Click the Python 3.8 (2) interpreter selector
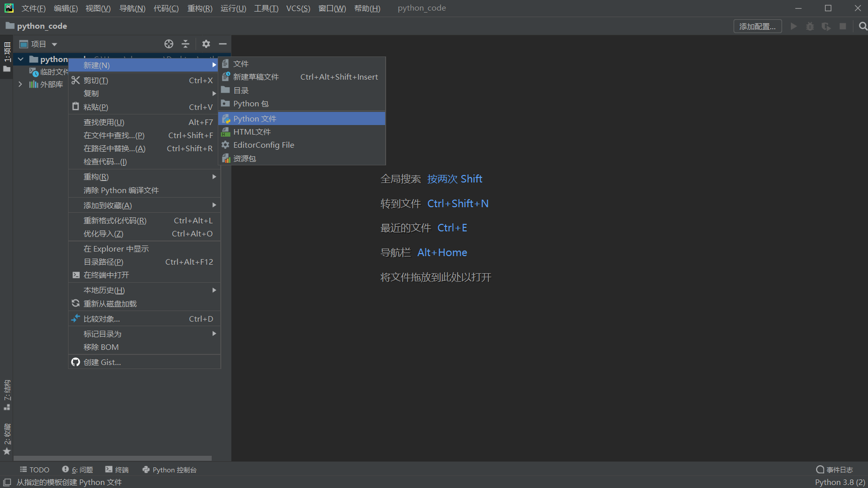The width and height of the screenshot is (868, 488). coord(840,482)
